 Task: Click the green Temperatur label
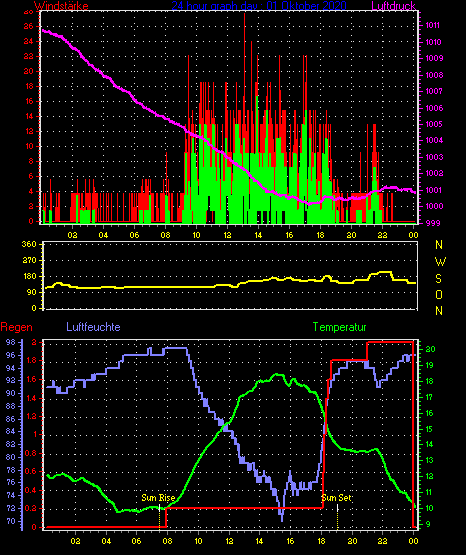coord(339,327)
